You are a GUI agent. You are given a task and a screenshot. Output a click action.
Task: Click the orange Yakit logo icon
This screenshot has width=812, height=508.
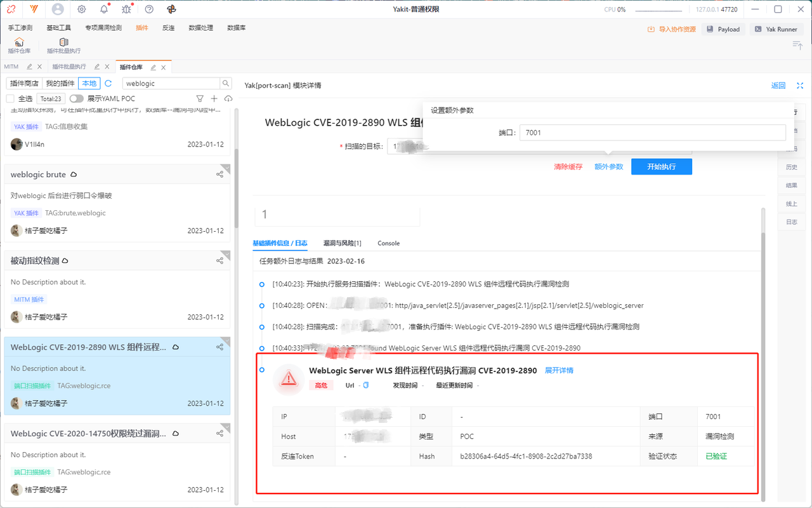coord(34,10)
